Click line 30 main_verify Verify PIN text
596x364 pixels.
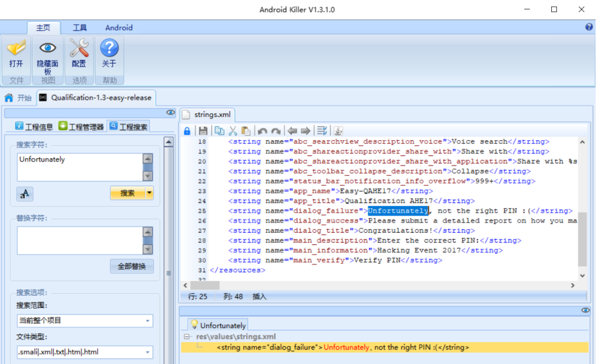336,260
